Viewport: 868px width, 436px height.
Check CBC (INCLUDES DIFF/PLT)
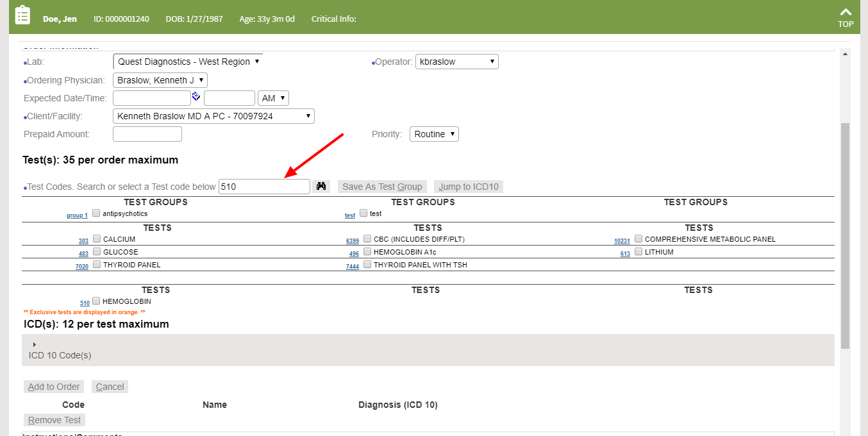(367, 239)
